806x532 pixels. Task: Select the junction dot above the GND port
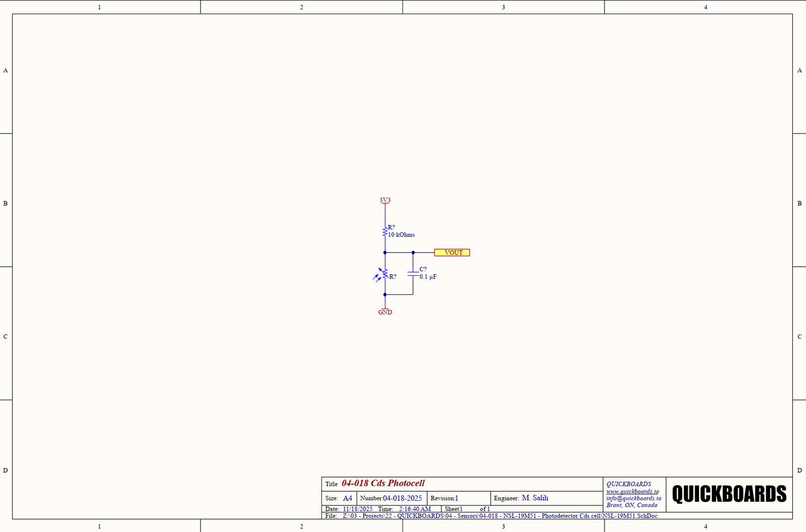(385, 294)
